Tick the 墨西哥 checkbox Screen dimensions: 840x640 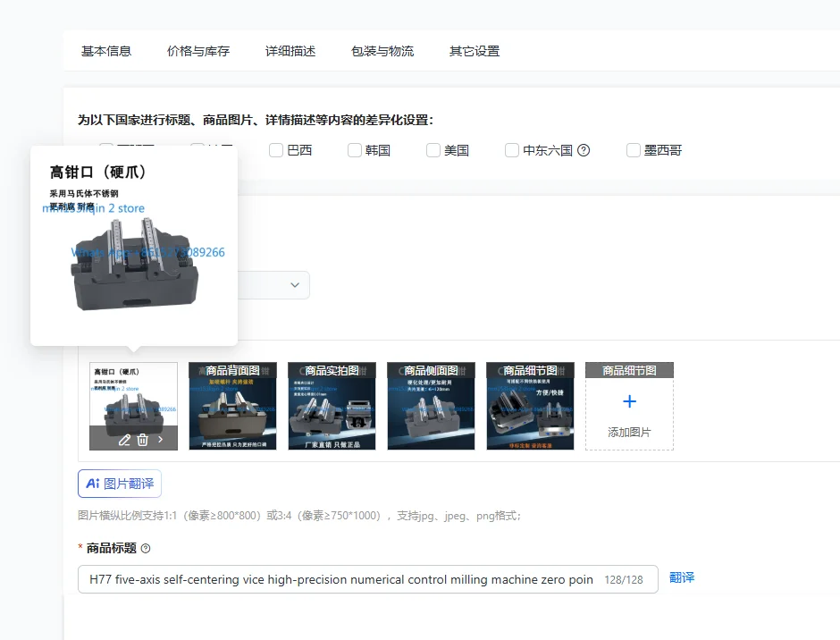634,150
